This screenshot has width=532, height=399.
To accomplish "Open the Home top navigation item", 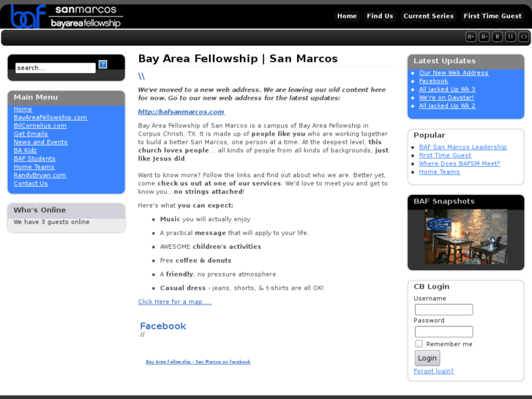I will coord(347,16).
